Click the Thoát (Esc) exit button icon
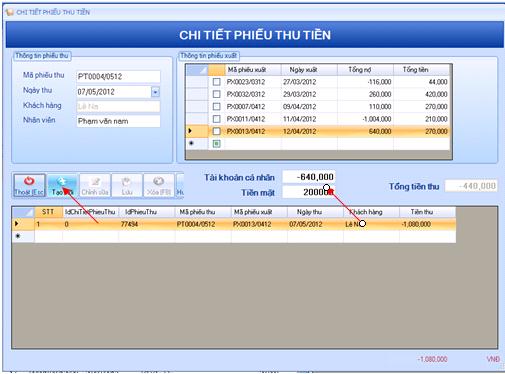This screenshot has height=374, width=505. pyautogui.click(x=29, y=181)
